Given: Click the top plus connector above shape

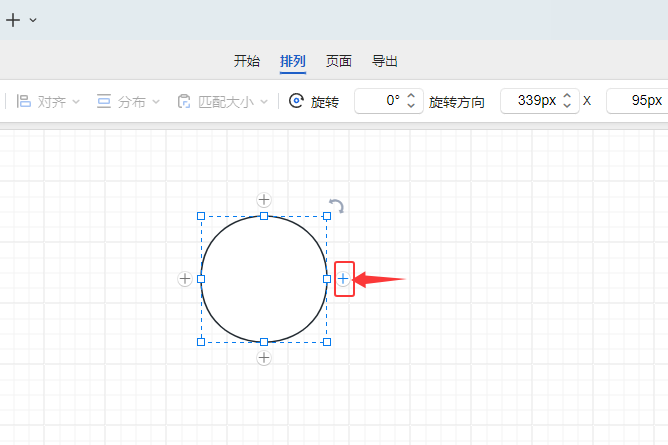Looking at the screenshot, I should click(x=264, y=200).
